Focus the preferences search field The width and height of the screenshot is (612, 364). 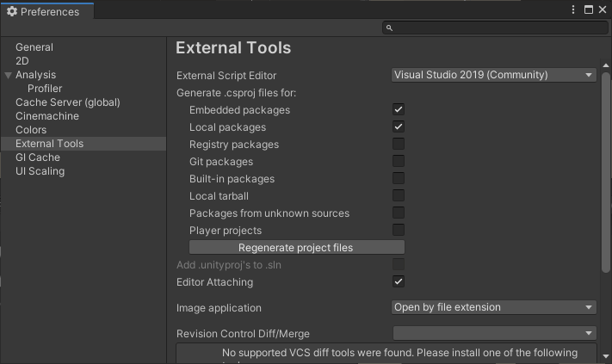(x=495, y=28)
